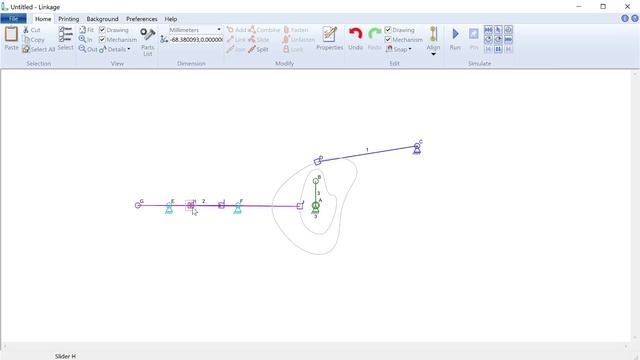Click the pause icon in Simulate group
This screenshot has height=360, width=640.
pyautogui.click(x=498, y=49)
